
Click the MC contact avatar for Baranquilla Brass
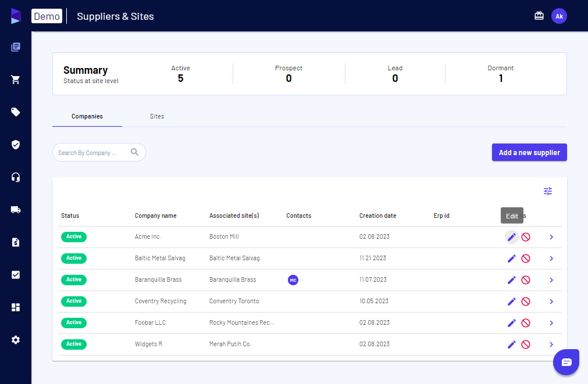click(x=293, y=280)
